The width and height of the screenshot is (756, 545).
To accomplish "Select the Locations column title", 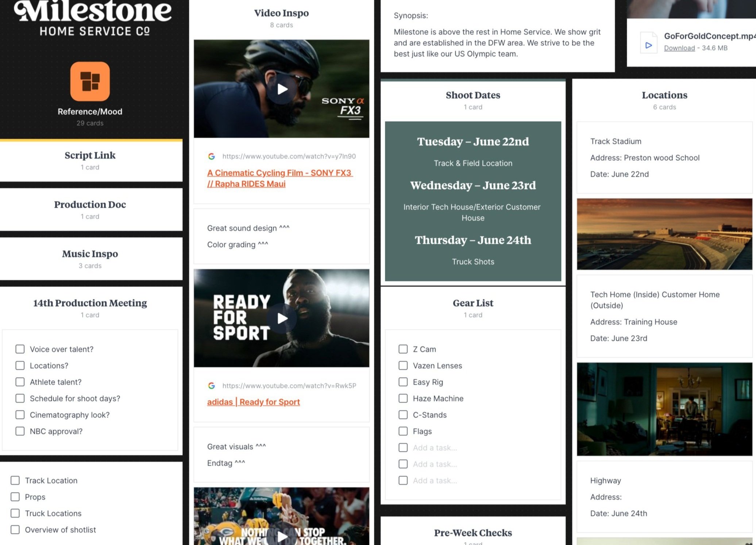I will (664, 95).
